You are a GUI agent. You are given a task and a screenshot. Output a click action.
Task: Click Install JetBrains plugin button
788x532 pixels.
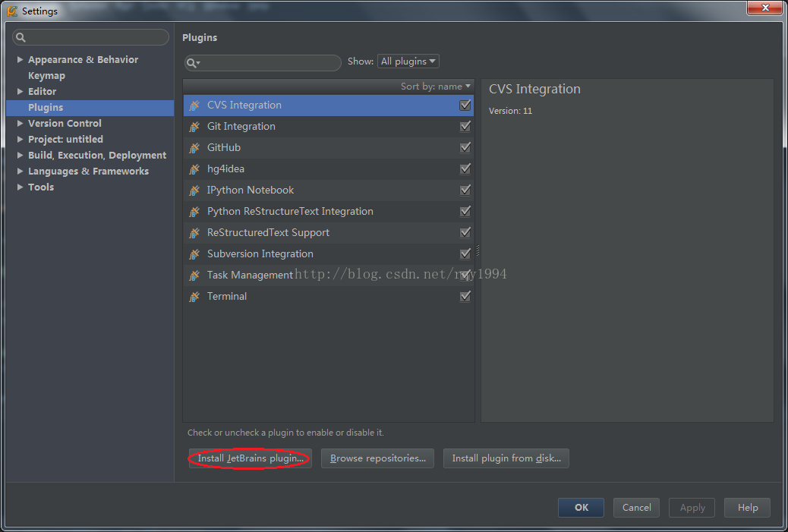(x=250, y=458)
